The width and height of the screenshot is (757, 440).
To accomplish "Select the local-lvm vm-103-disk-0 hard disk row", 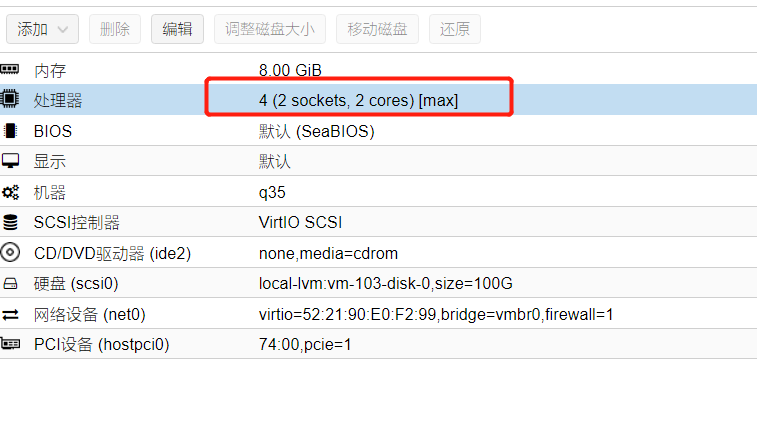I will pos(385,283).
